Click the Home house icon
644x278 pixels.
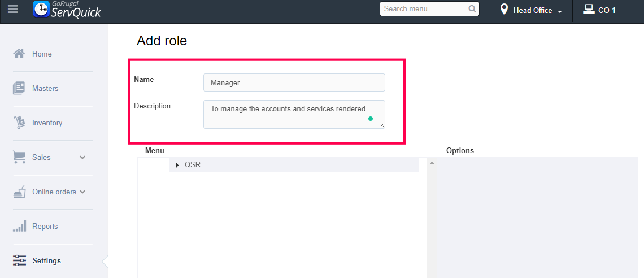tap(19, 54)
